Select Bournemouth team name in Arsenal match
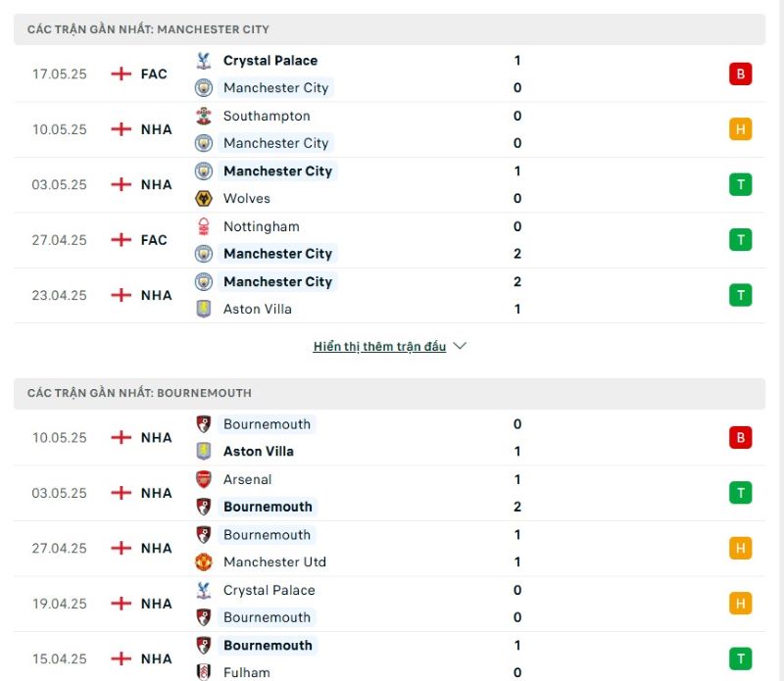The height and width of the screenshot is (681, 784). 268,507
